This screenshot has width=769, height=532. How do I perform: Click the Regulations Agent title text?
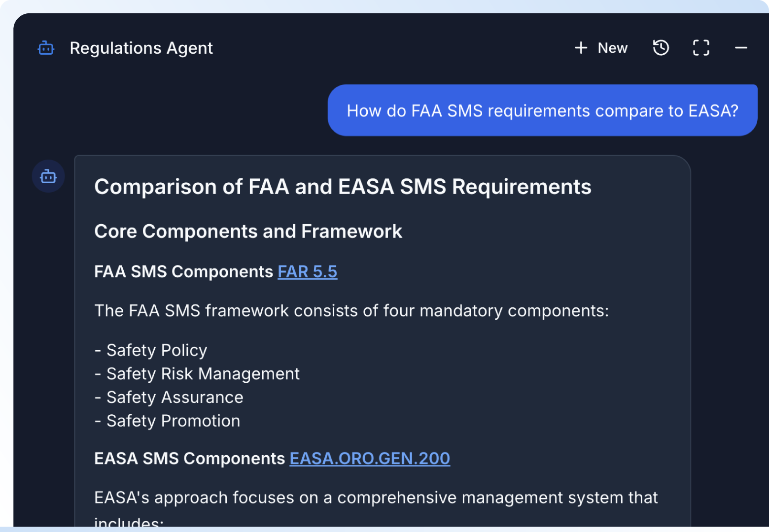coord(141,48)
